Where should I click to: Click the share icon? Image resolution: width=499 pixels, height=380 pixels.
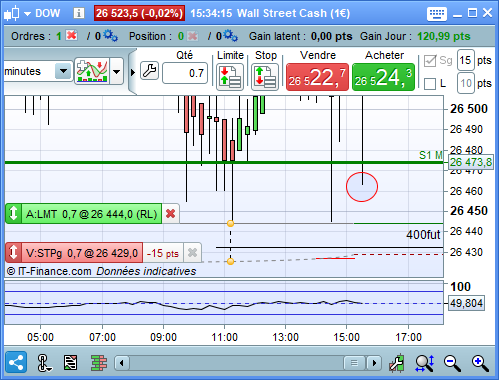[x=16, y=362]
